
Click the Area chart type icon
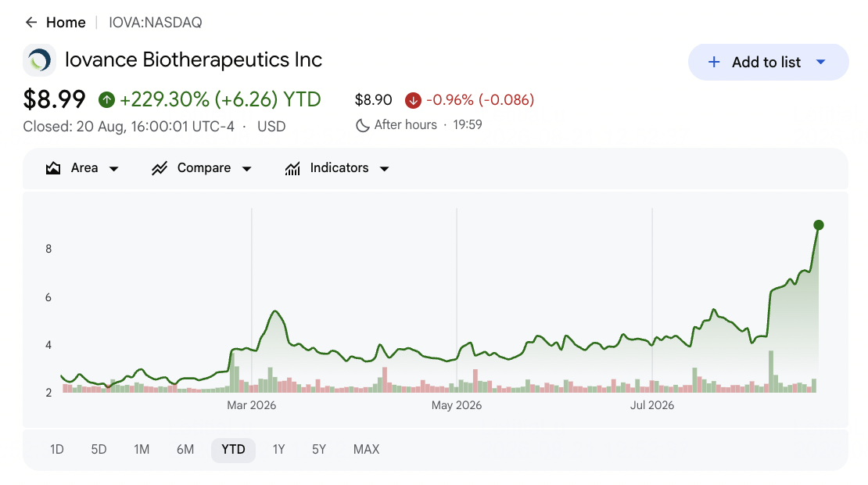click(x=53, y=168)
